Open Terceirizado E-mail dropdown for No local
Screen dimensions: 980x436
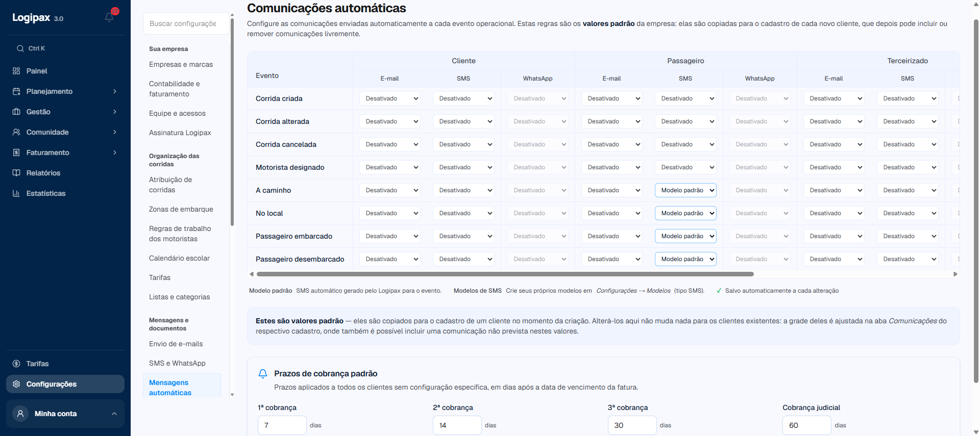(834, 213)
